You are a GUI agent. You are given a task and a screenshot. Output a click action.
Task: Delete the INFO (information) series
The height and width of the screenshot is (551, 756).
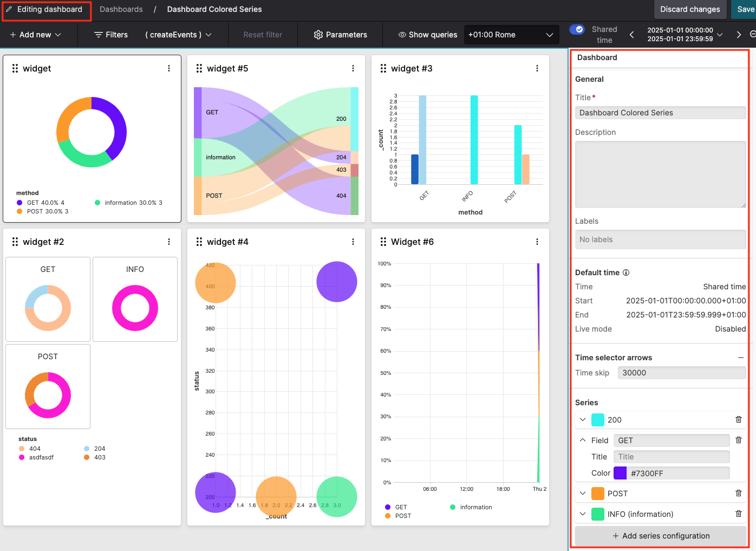(x=739, y=514)
